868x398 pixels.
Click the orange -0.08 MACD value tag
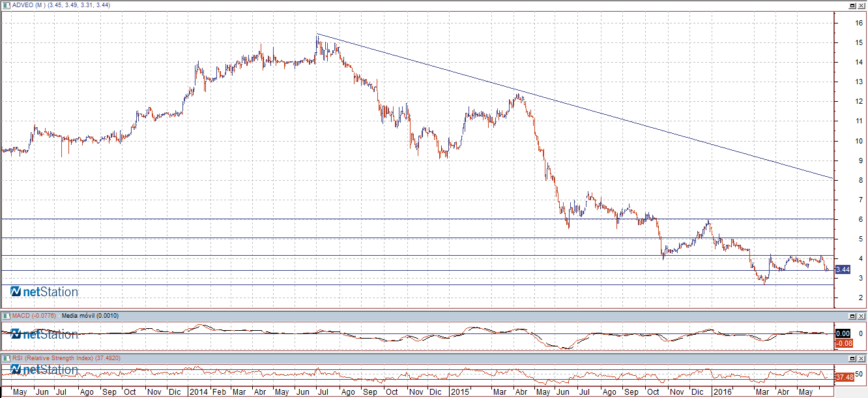[x=843, y=343]
